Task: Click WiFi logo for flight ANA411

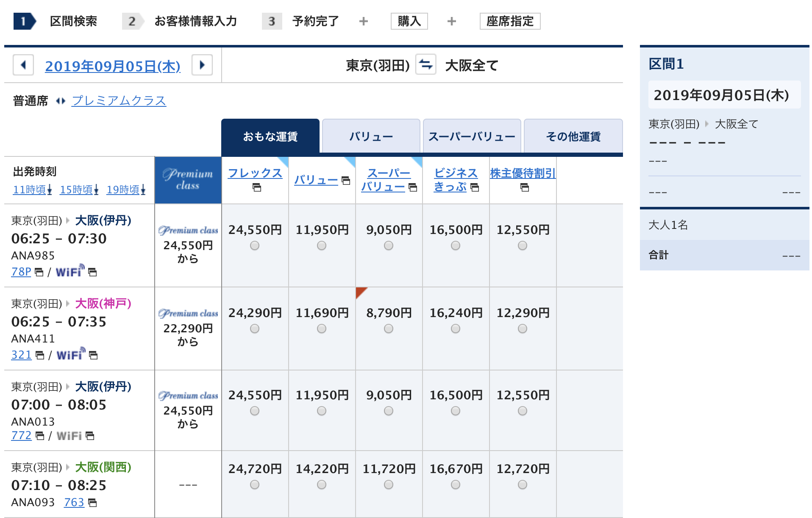Action: tap(71, 354)
